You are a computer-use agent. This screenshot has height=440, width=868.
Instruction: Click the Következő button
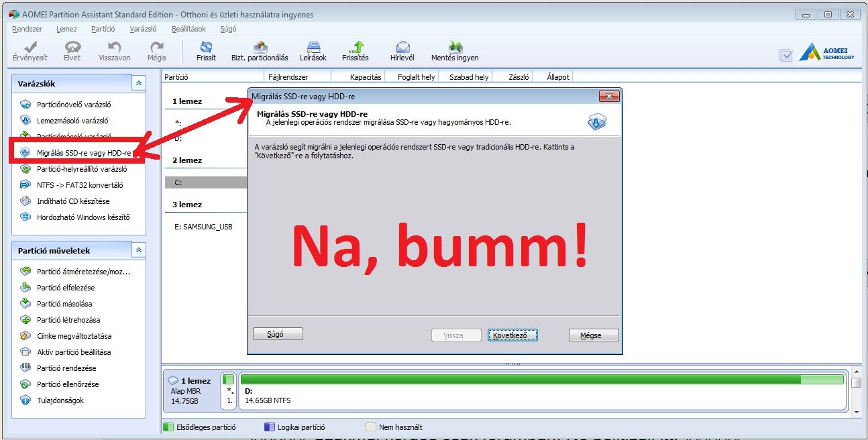click(512, 335)
